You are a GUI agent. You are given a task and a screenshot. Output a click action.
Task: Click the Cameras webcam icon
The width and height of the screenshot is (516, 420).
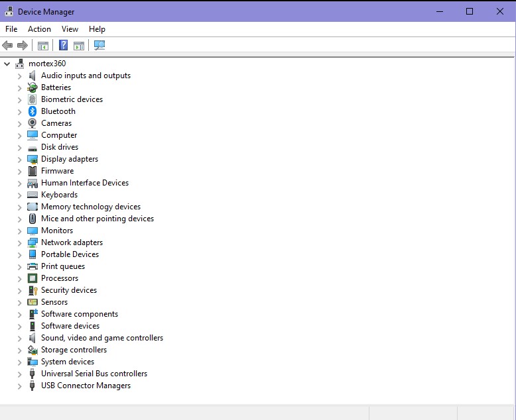pos(32,123)
